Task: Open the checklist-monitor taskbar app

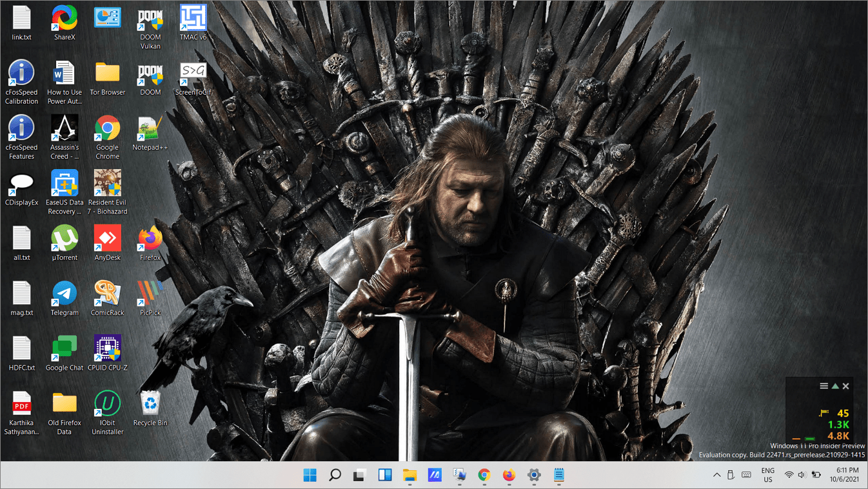Action: click(x=460, y=475)
